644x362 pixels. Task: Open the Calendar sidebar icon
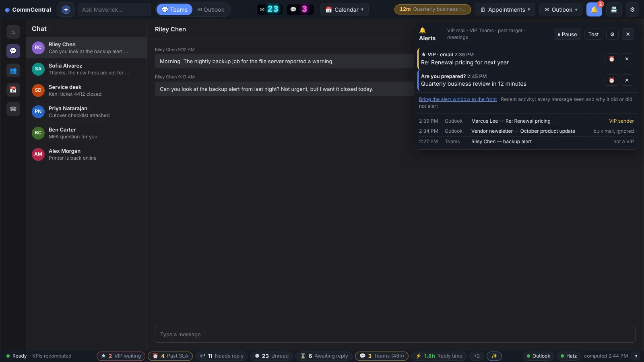coord(13,90)
